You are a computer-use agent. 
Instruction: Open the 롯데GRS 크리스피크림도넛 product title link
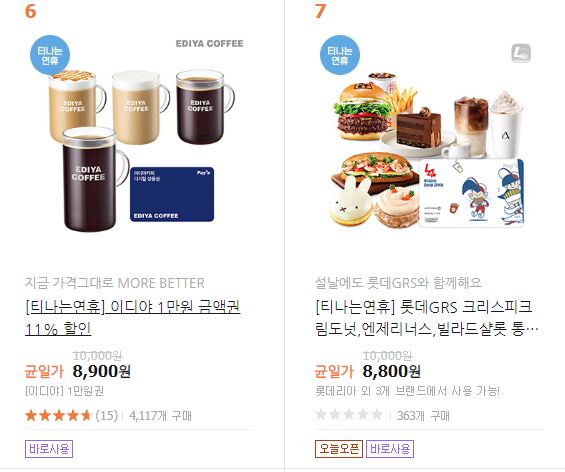[427, 318]
